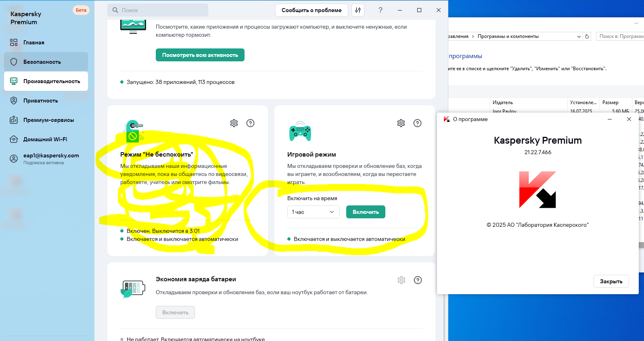Sort by Установле... column header
This screenshot has width=644, height=341.
[583, 103]
